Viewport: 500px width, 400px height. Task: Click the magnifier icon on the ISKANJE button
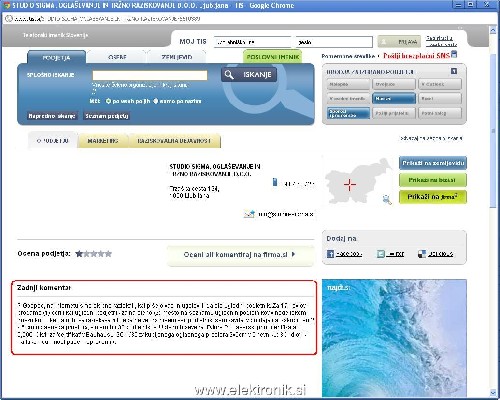click(x=229, y=75)
